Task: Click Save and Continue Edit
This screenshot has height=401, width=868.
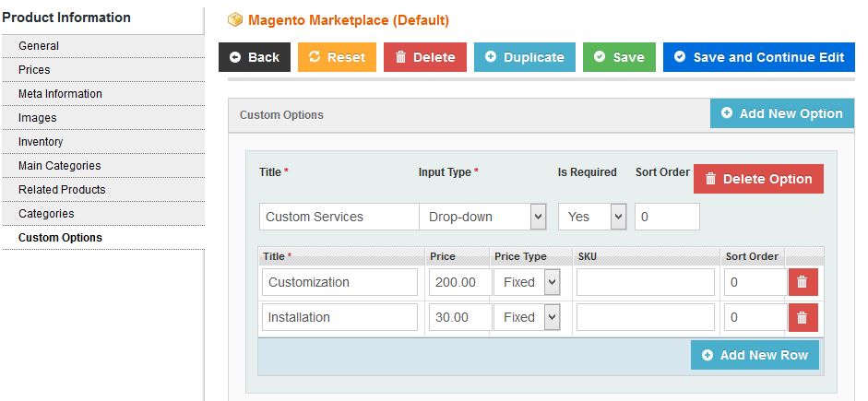Action: [759, 57]
